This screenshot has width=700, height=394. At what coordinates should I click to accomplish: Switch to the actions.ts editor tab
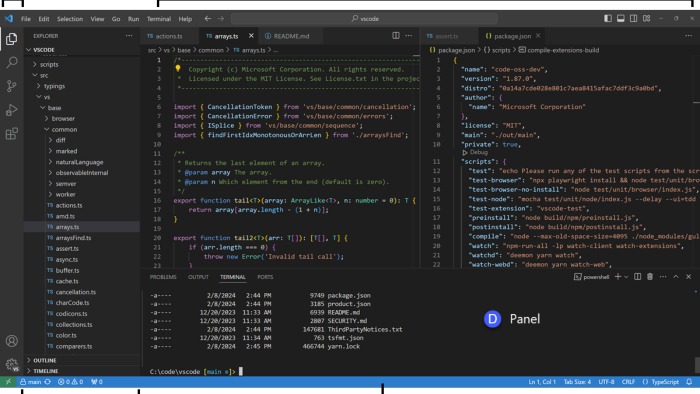(x=169, y=36)
